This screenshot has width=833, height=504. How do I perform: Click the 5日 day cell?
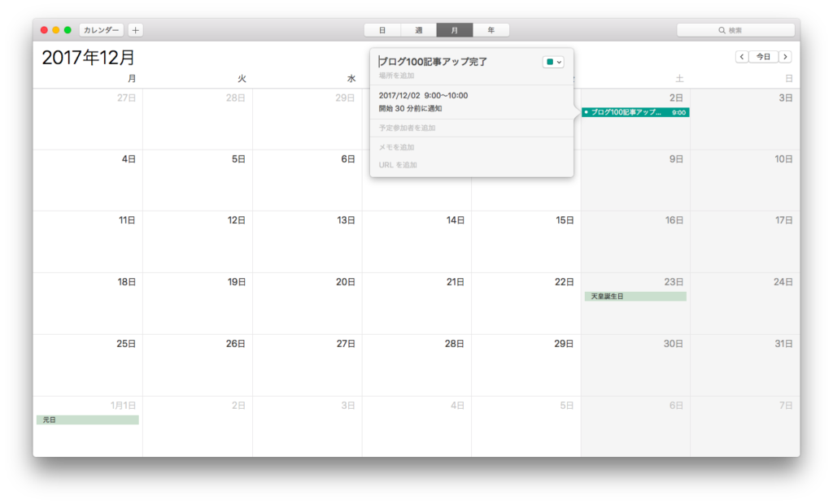pos(198,180)
